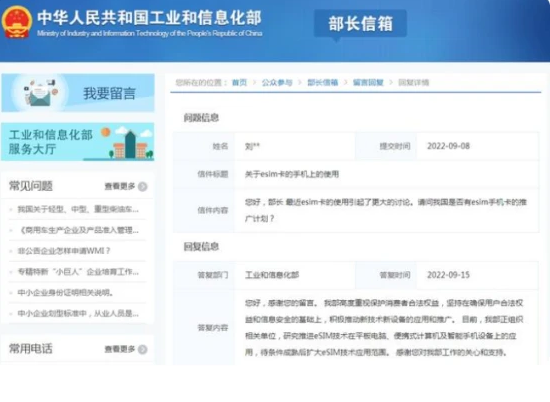Click the 姓名 label cell
This screenshot has width=550, height=402.
pos(204,146)
